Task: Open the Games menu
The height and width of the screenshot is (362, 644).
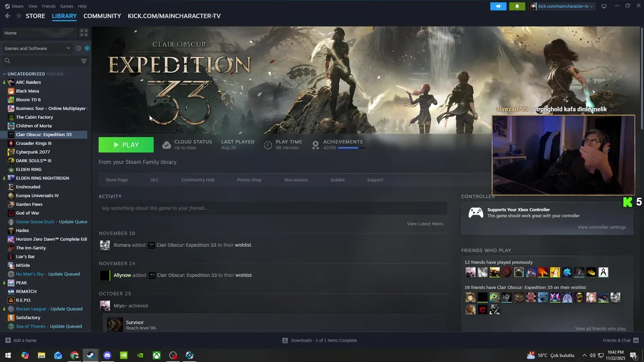Action: point(66,6)
